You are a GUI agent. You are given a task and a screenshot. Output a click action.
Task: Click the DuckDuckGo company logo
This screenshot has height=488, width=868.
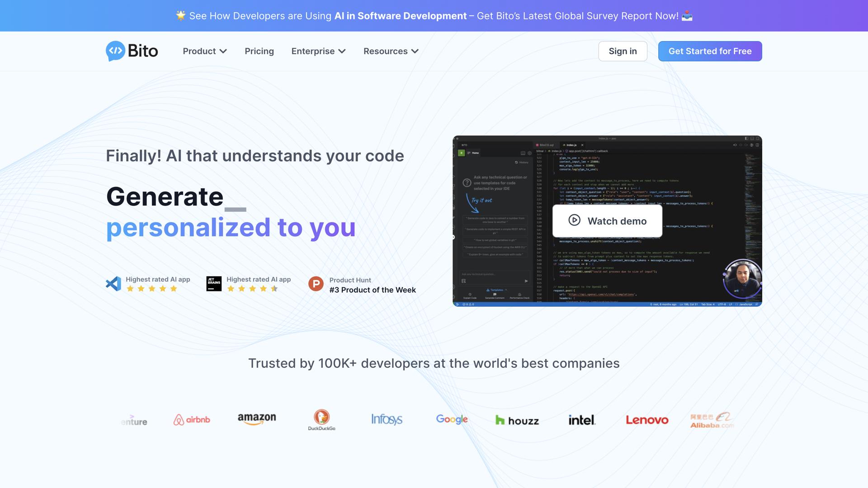click(321, 420)
